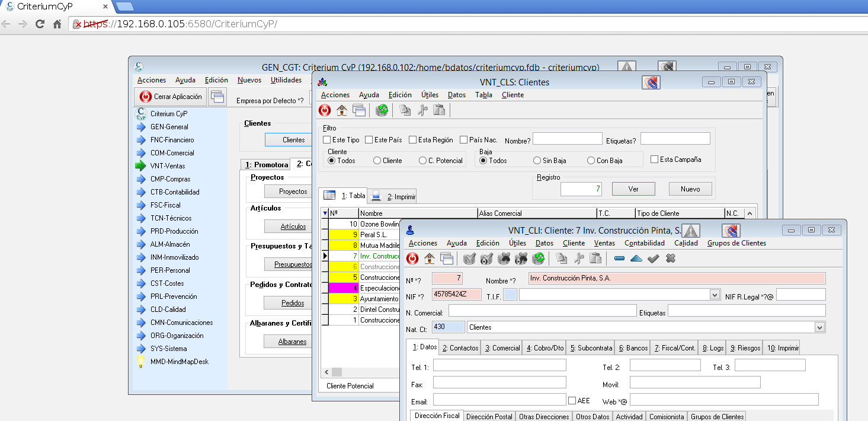This screenshot has height=421, width=868.
Task: Click the red power icon in VNT_CLI toolbar
Action: point(412,259)
